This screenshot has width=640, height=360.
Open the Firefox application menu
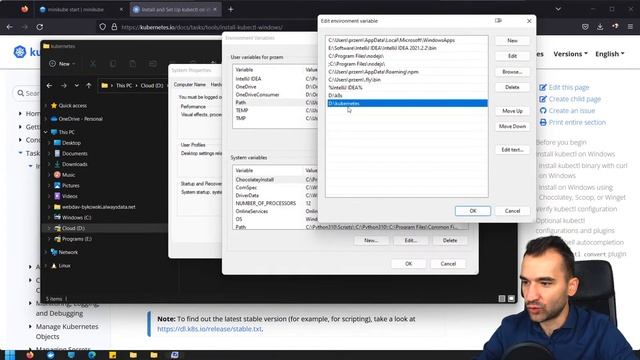pos(631,27)
